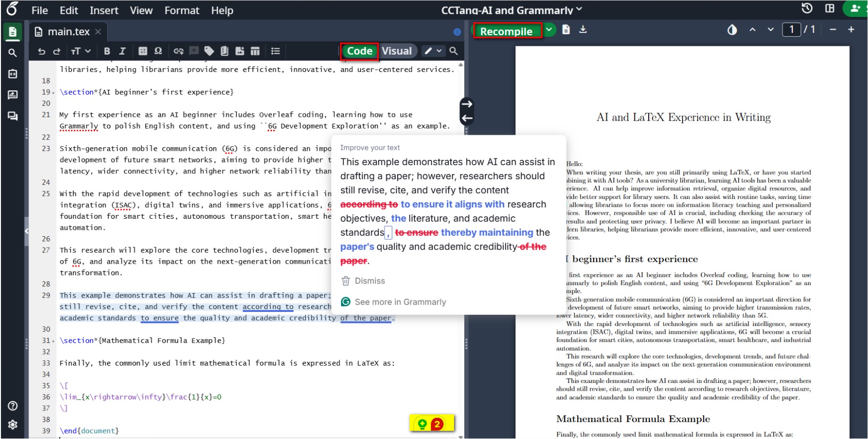Click underlined 'to ensure' in line 29
Image resolution: width=868 pixels, height=439 pixels.
tap(159, 318)
